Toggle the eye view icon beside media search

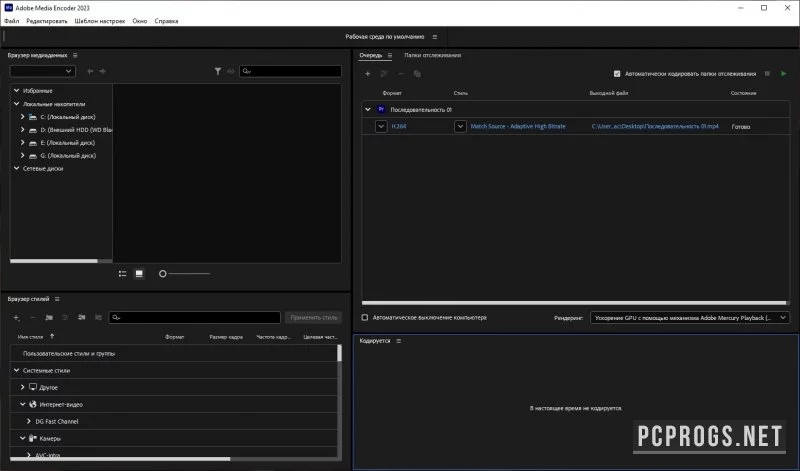pos(231,71)
